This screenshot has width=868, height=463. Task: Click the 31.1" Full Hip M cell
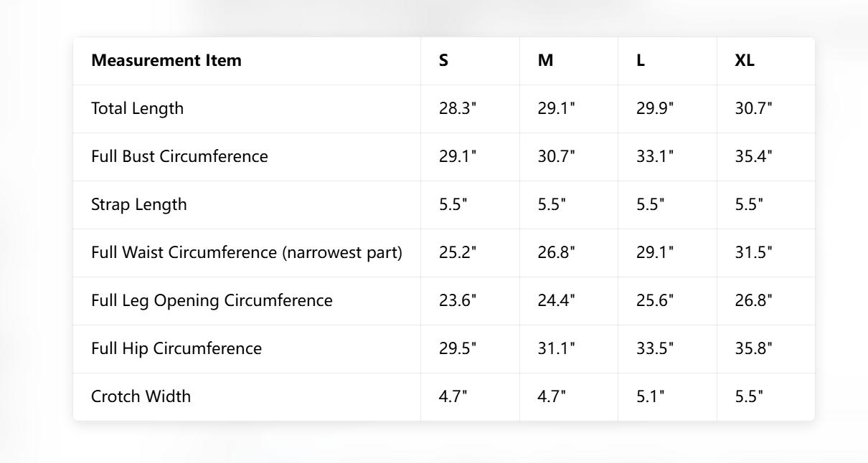coord(556,349)
